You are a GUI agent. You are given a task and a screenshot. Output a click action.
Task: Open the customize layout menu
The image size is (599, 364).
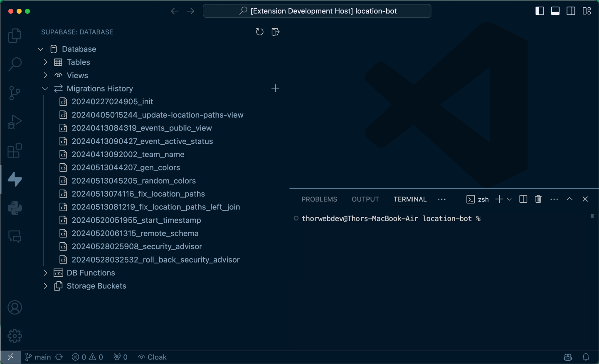pos(587,11)
